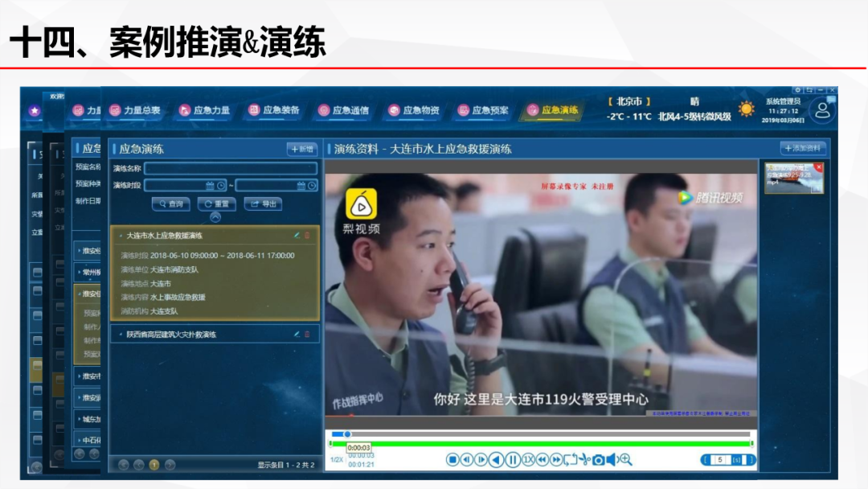This screenshot has width=868, height=489.
Task: Go to previous page in pager
Action: coord(139,465)
